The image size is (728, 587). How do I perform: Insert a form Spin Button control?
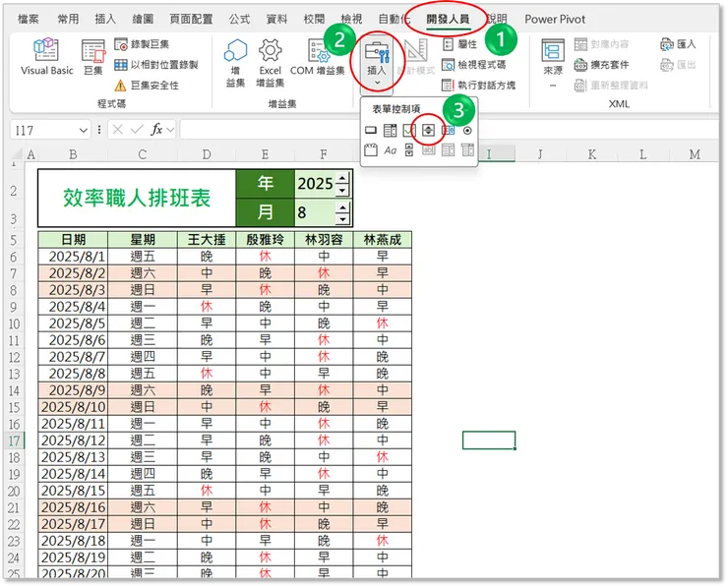pyautogui.click(x=428, y=131)
